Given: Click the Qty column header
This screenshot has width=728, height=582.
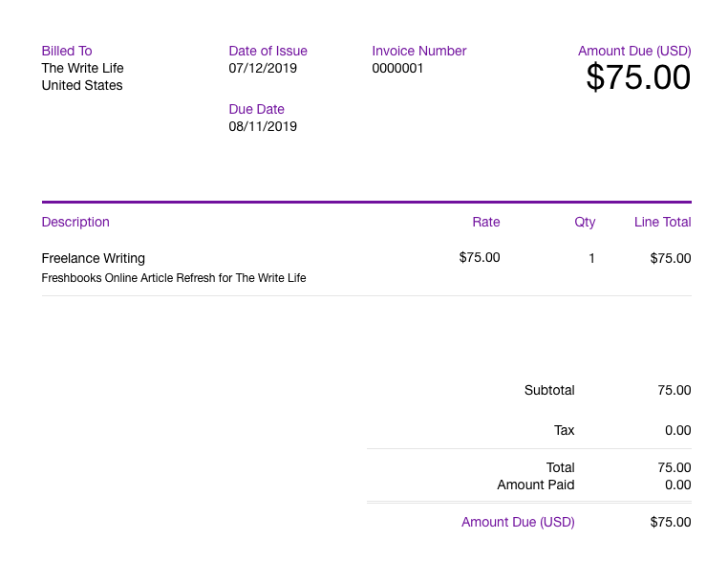Looking at the screenshot, I should (585, 222).
